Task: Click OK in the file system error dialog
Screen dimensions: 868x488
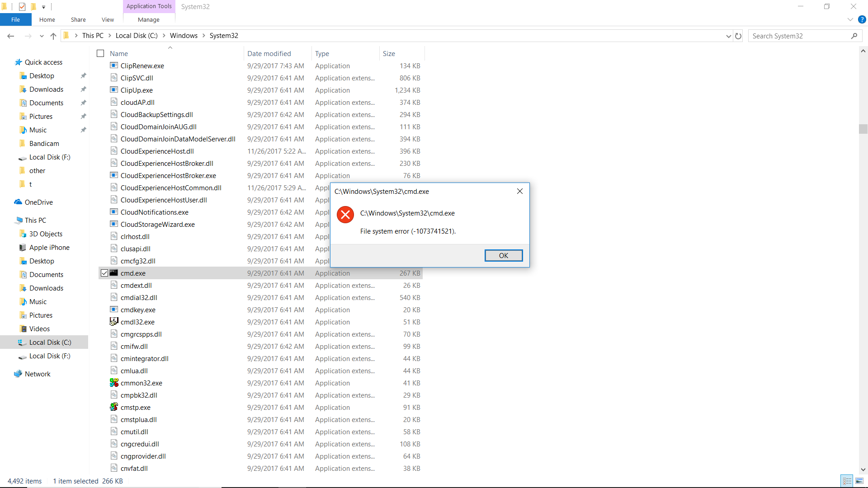Action: (504, 255)
